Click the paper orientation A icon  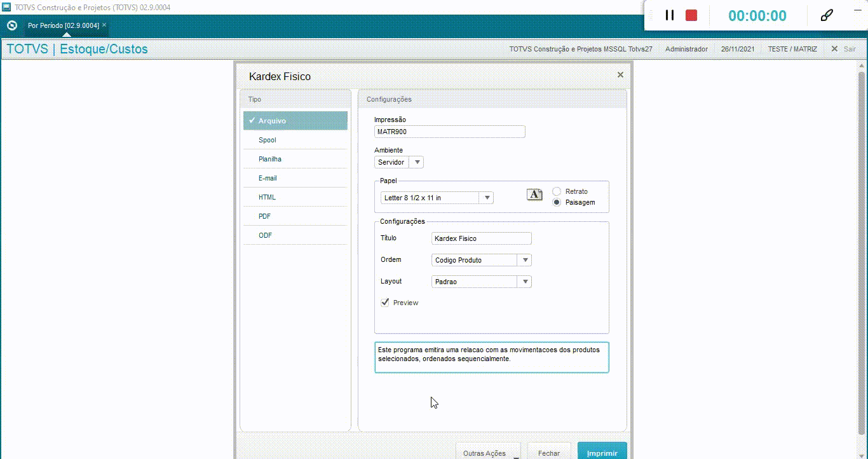534,195
